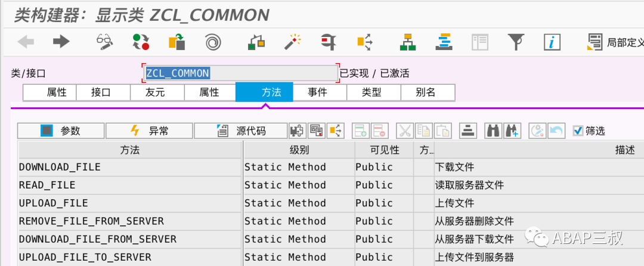Click the ZCL_COMMON class name input field
This screenshot has width=644, height=266.
pos(240,73)
